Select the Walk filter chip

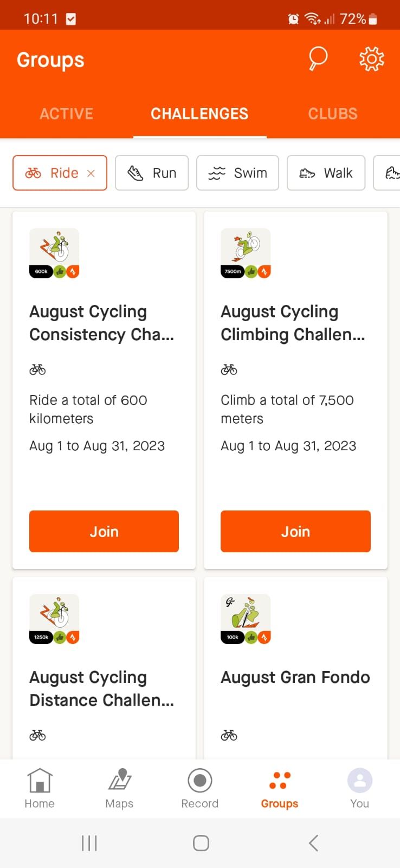coord(326,173)
